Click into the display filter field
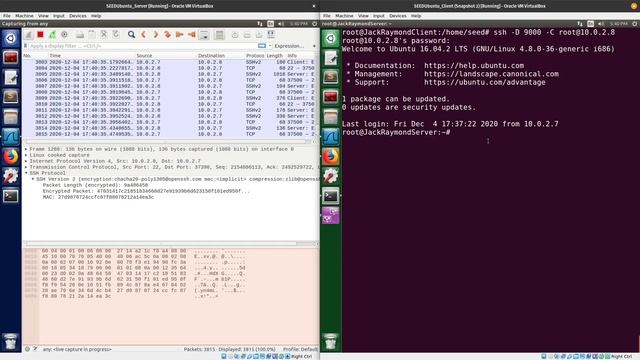The width and height of the screenshot is (640, 360). tap(143, 46)
